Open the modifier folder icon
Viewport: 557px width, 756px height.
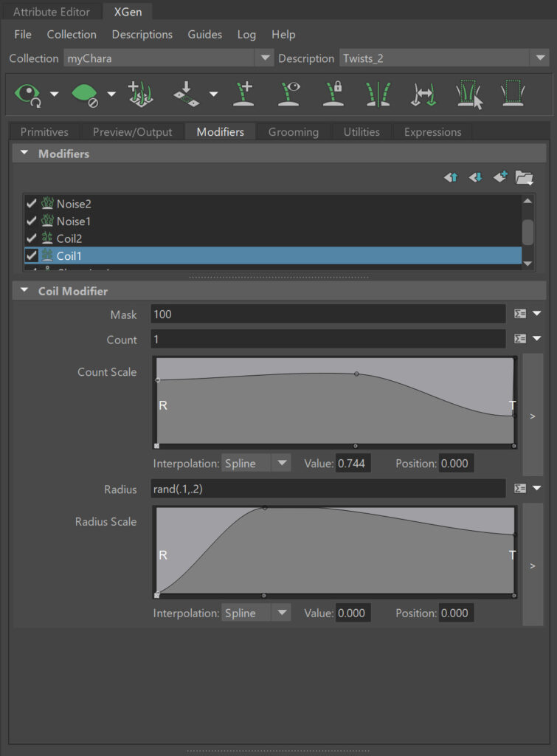(524, 177)
